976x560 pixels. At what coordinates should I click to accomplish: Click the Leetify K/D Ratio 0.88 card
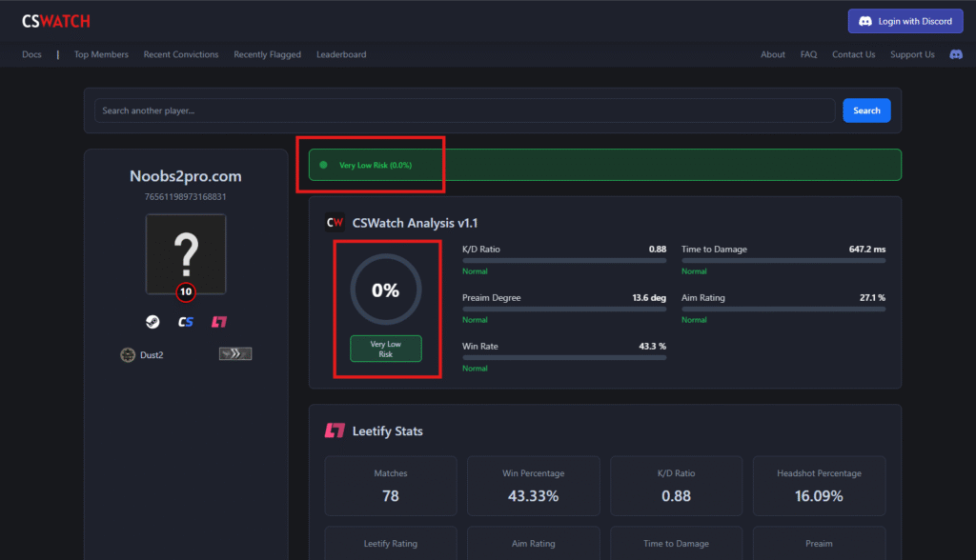[x=676, y=486]
